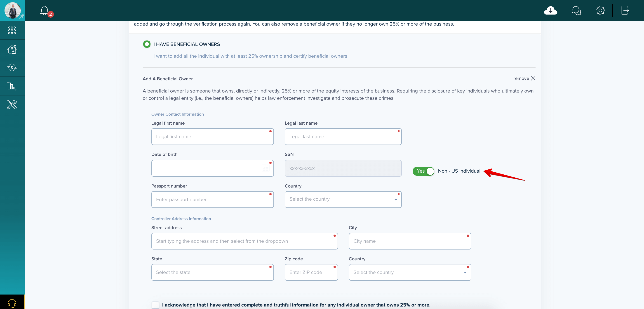Click Add A Beneficial Owner heading
Image resolution: width=644 pixels, height=309 pixels.
point(167,79)
